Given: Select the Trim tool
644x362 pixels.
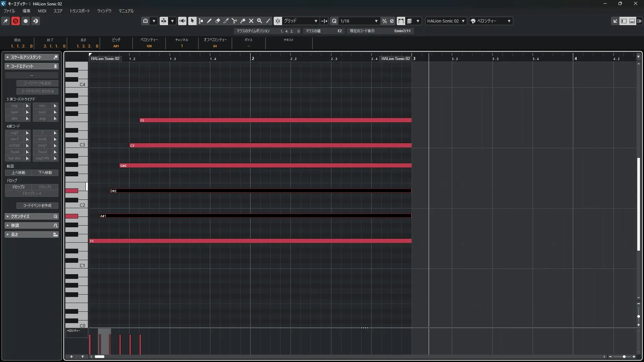Looking at the screenshot, I should click(x=226, y=21).
